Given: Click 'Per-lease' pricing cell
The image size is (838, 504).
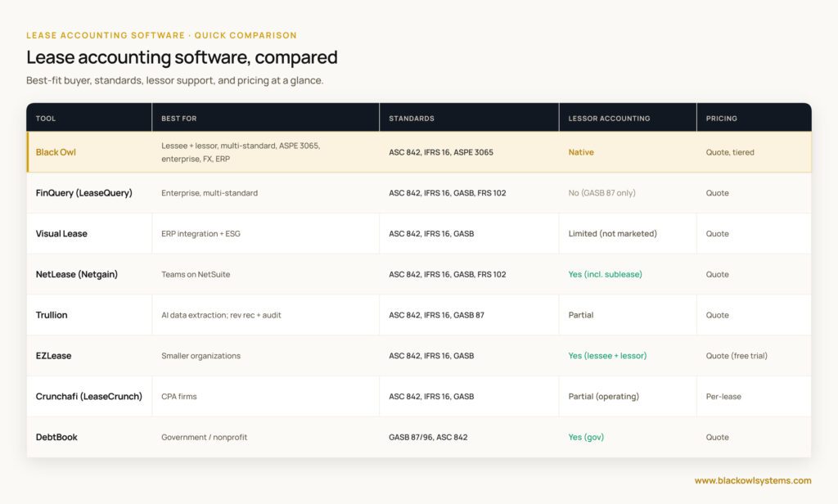Looking at the screenshot, I should [x=723, y=396].
